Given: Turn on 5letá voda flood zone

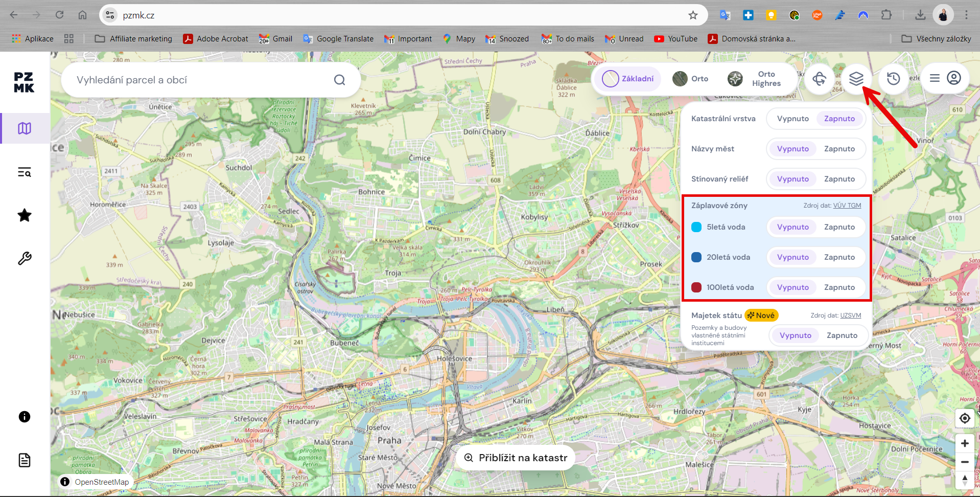Looking at the screenshot, I should coord(839,227).
